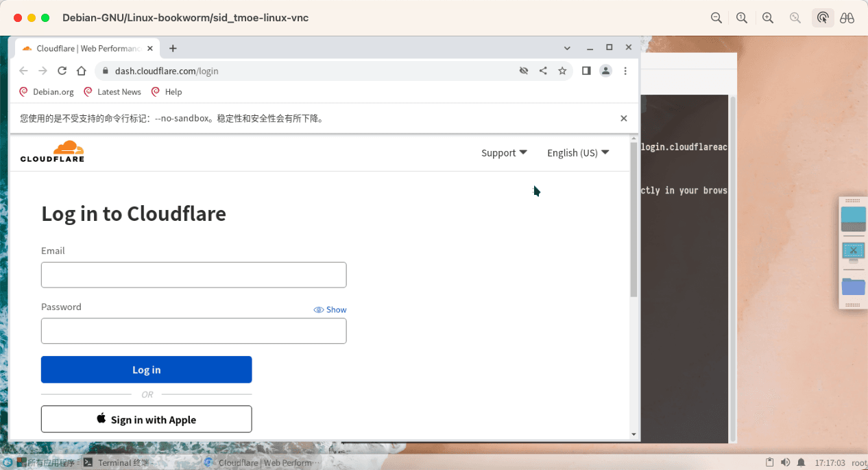Click the address bar URL
The width and height of the screenshot is (868, 470).
tap(167, 71)
